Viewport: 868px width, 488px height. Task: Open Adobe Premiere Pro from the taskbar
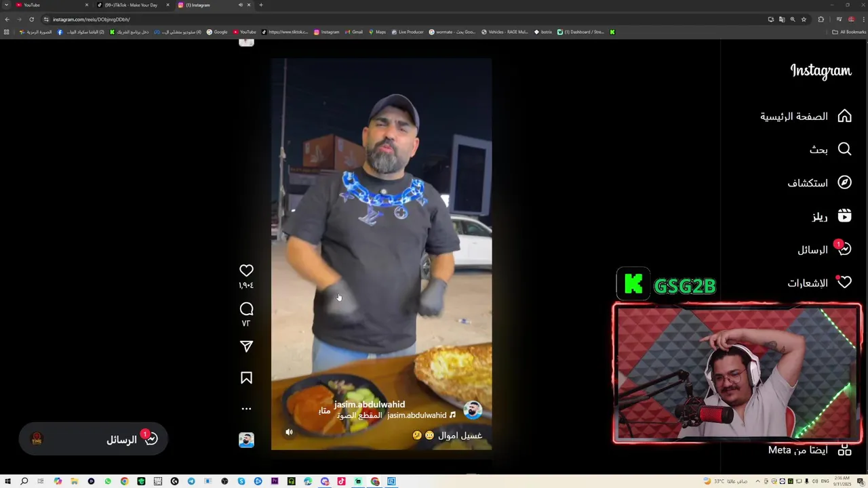click(275, 481)
